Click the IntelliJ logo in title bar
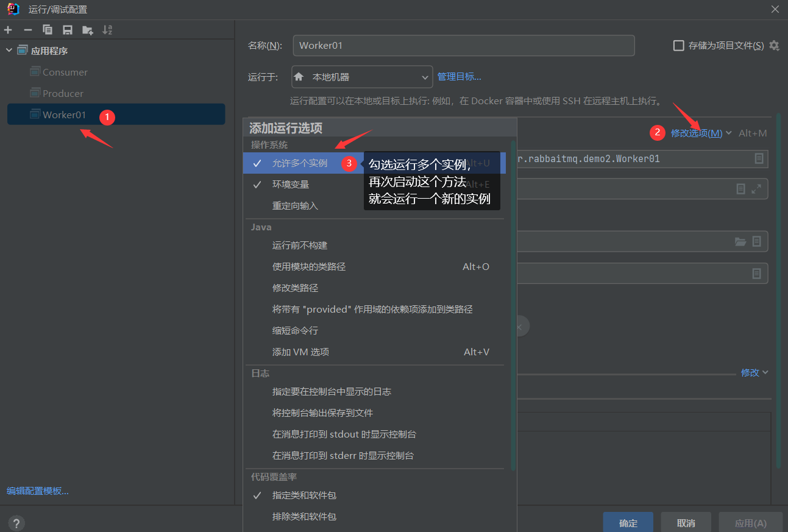788x532 pixels. [13, 9]
